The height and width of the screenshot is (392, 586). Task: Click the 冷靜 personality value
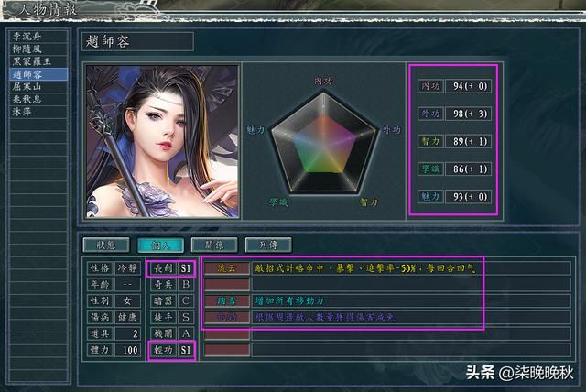click(127, 268)
